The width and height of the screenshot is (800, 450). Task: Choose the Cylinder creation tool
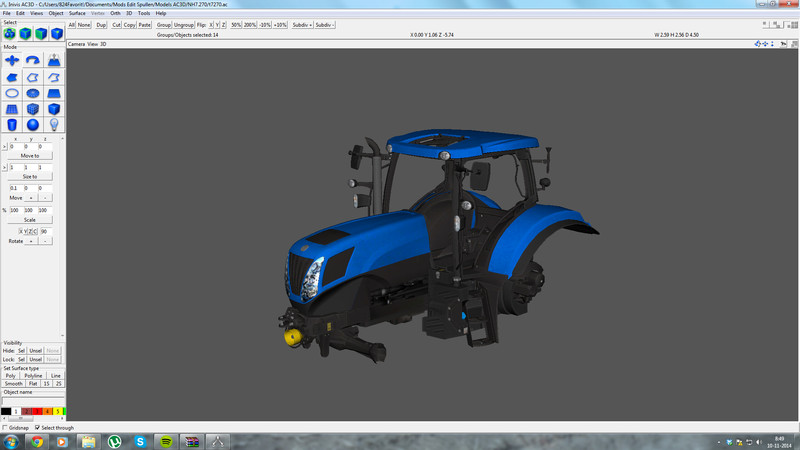[13, 125]
